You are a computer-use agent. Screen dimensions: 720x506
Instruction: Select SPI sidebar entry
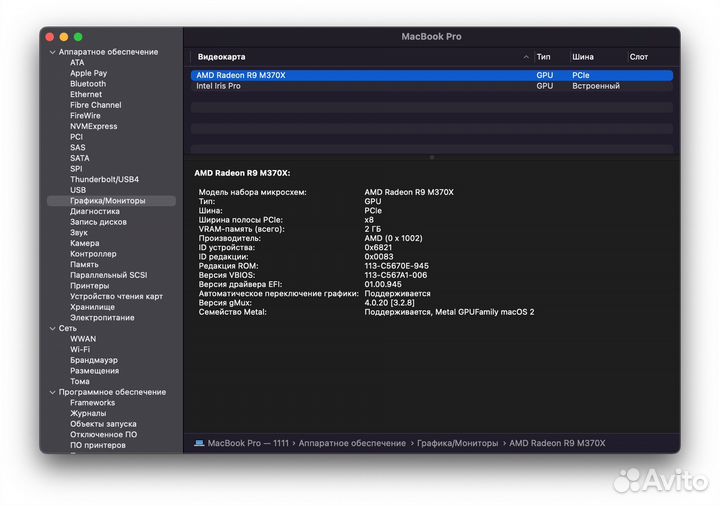pyautogui.click(x=76, y=169)
